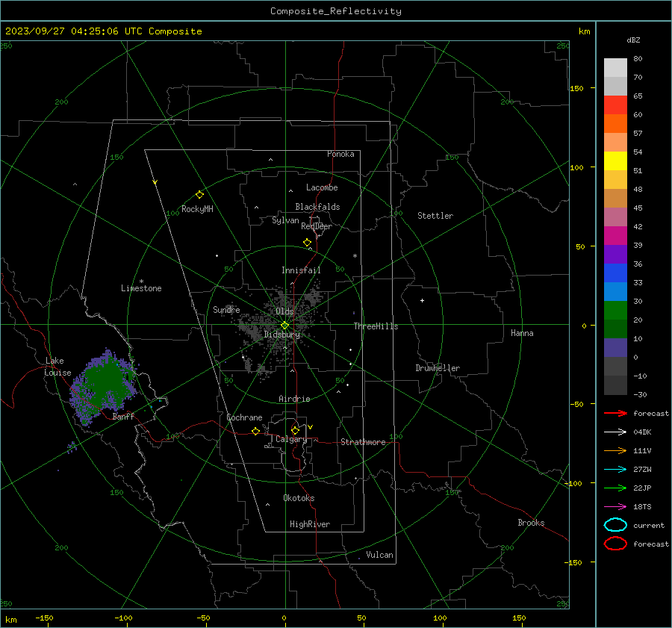Click the Stettler label
Viewport: 672px width, 628px height.
tap(435, 216)
